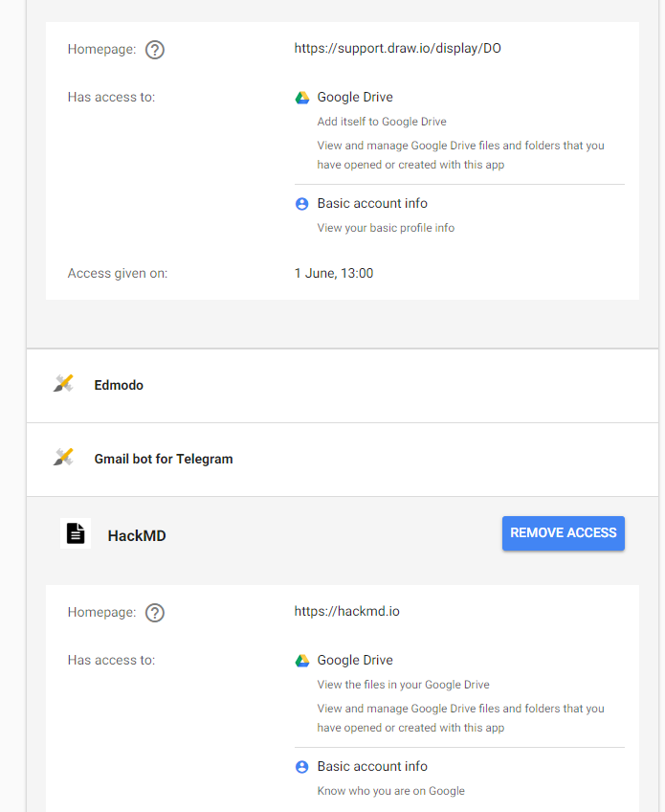665x812 pixels.
Task: Click the HackMD app name heading
Action: (x=136, y=535)
